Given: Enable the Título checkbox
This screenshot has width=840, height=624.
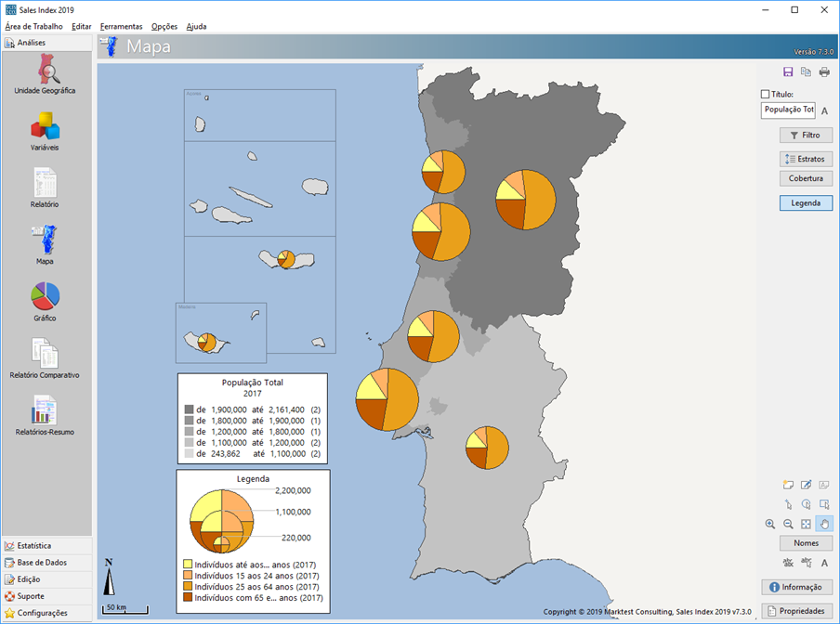Looking at the screenshot, I should click(x=765, y=94).
